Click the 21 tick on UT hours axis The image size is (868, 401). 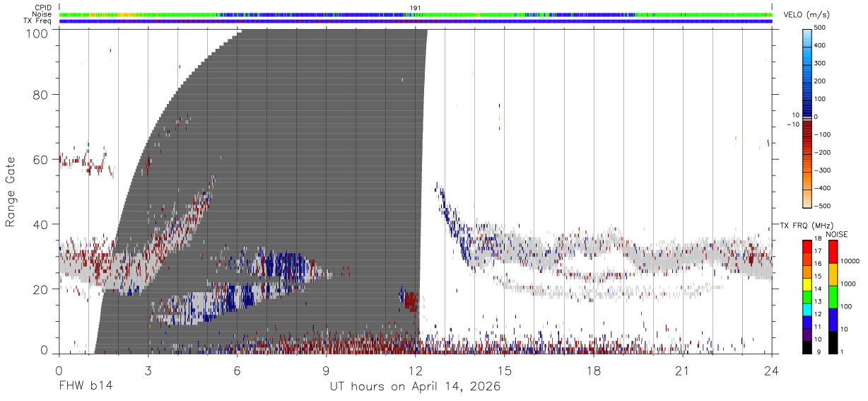tap(682, 371)
